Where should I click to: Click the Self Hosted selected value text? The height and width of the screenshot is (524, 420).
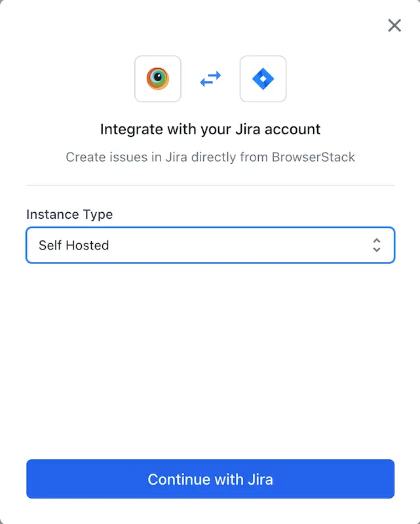(x=73, y=246)
